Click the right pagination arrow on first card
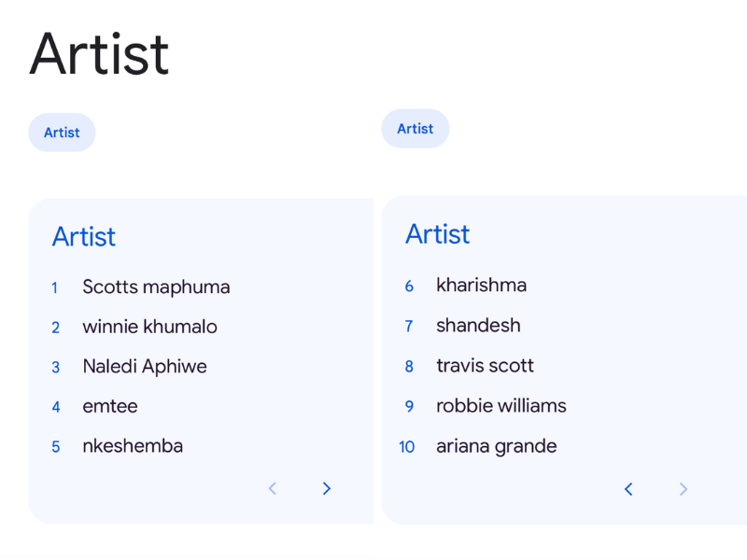Image resolution: width=747 pixels, height=560 pixels. 327,488
